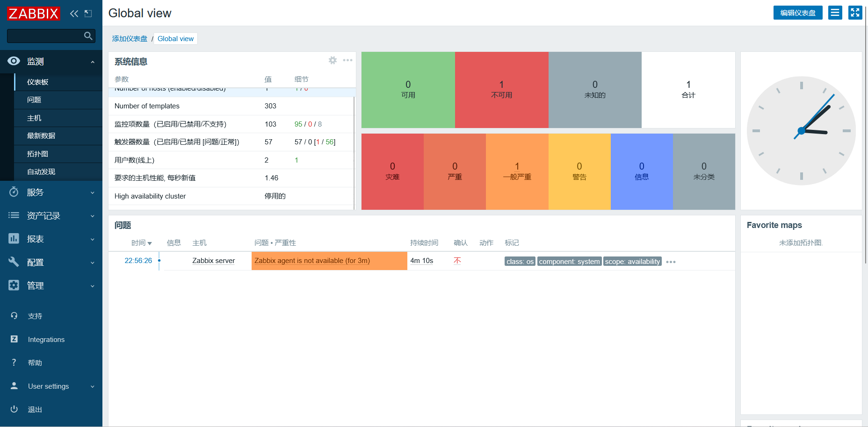Screen dimensions: 868x427
Task: Click the 4m 10s duration value
Action: click(422, 261)
